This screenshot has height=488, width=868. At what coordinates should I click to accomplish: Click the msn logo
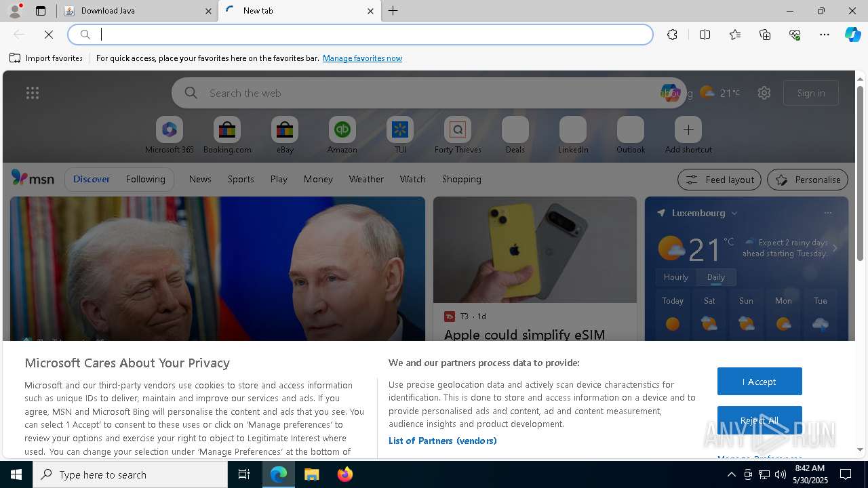[33, 178]
